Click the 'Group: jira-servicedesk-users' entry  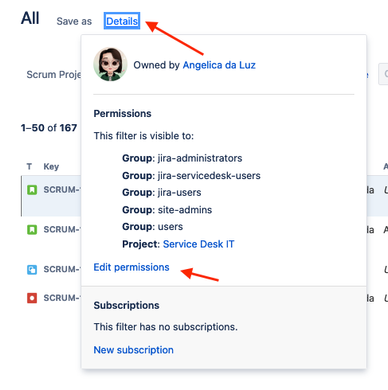tap(191, 176)
